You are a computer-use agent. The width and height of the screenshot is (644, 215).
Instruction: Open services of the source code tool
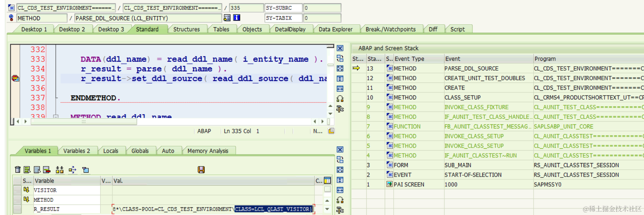(340, 99)
